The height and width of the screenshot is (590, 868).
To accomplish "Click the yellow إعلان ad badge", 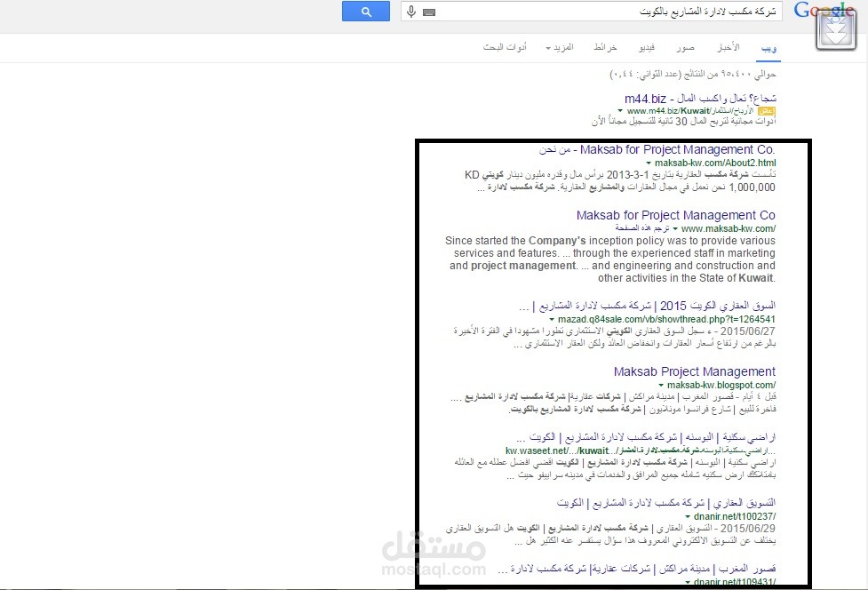I will pyautogui.click(x=767, y=111).
